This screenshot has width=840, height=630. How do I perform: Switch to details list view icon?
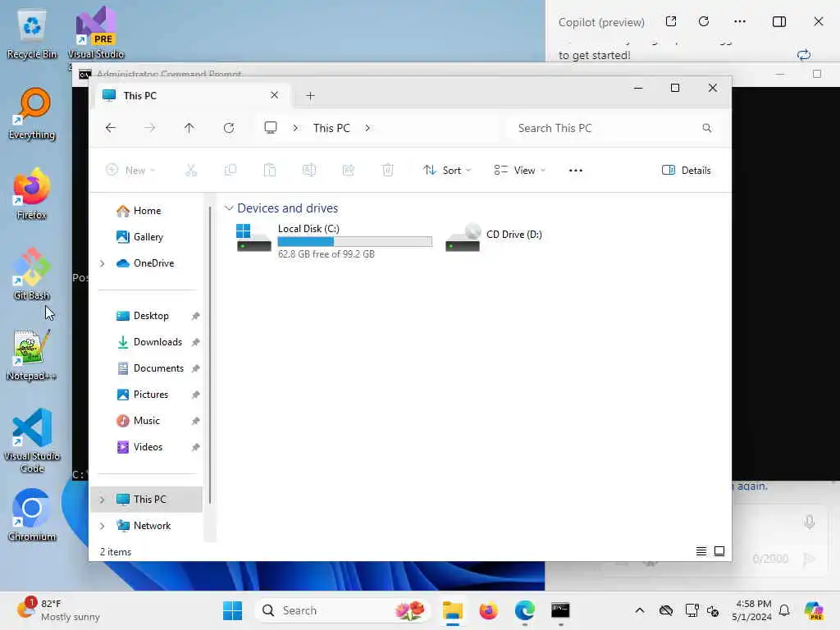tap(701, 551)
